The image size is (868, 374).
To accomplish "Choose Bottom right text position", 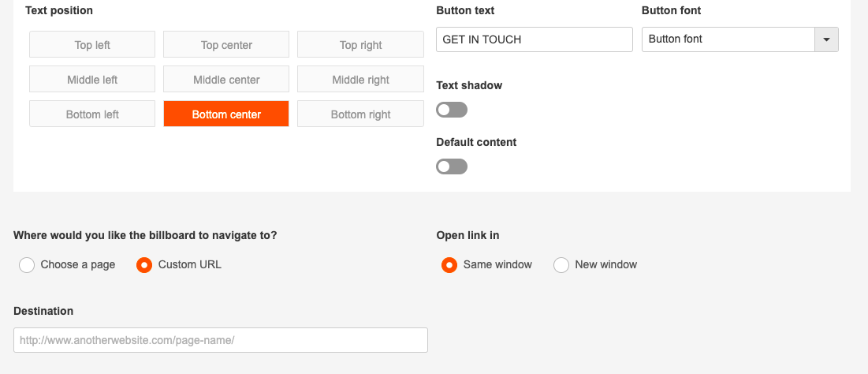I will click(360, 114).
